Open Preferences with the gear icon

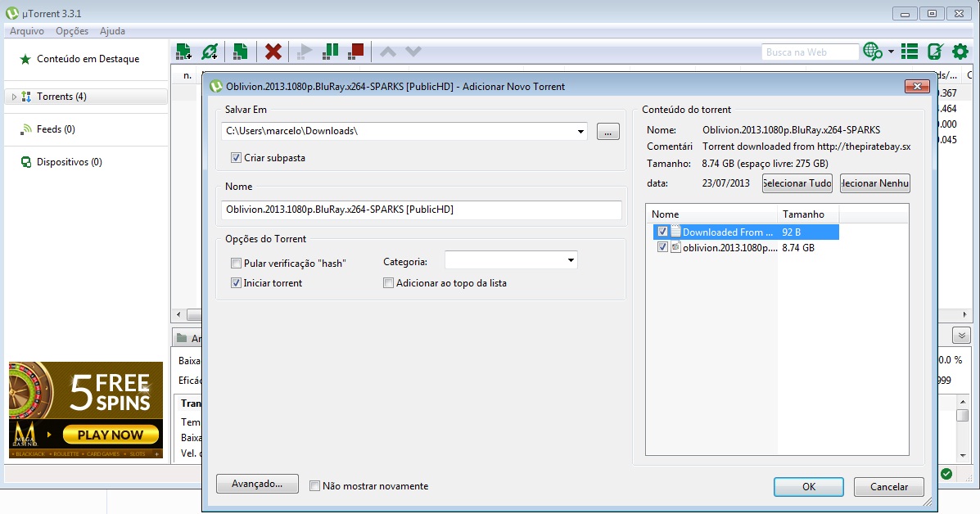(960, 52)
